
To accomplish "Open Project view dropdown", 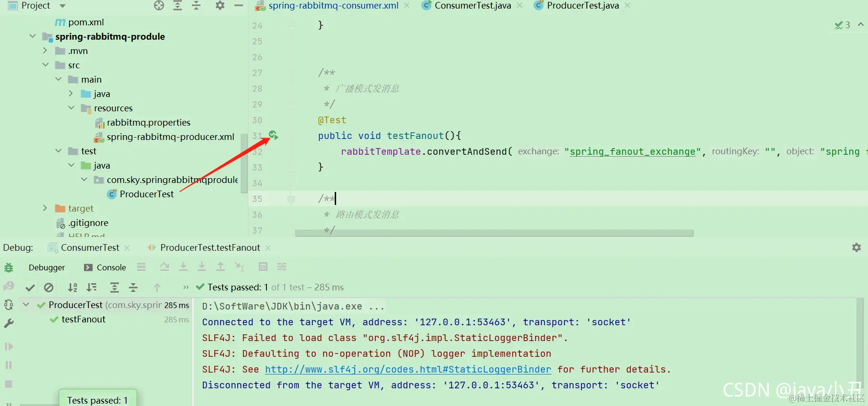I will (63, 6).
